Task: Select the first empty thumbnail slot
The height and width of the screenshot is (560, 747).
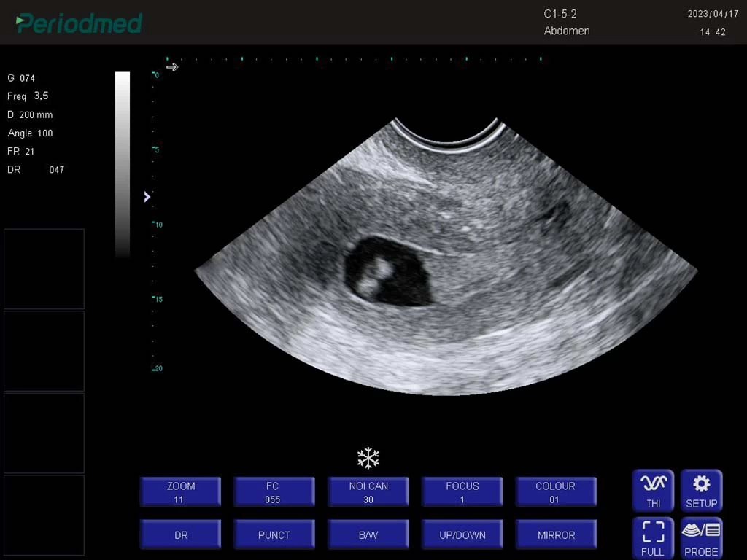Action: (44, 269)
